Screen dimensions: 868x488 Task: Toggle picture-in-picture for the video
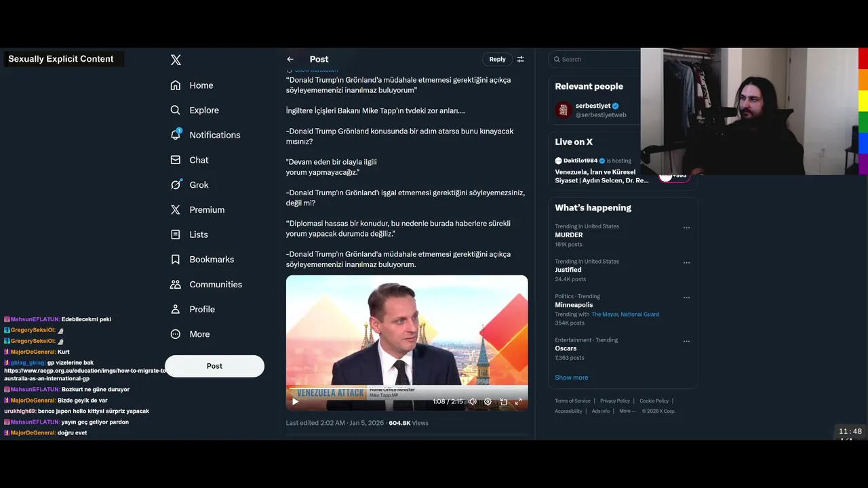point(503,401)
